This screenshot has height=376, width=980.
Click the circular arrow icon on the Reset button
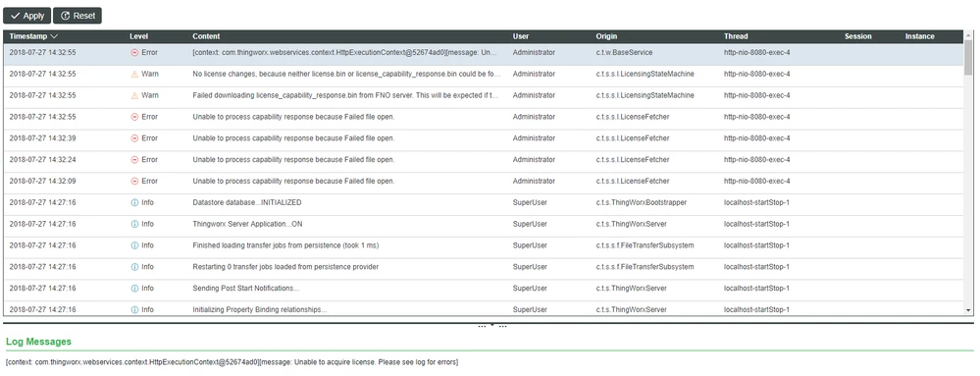65,16
